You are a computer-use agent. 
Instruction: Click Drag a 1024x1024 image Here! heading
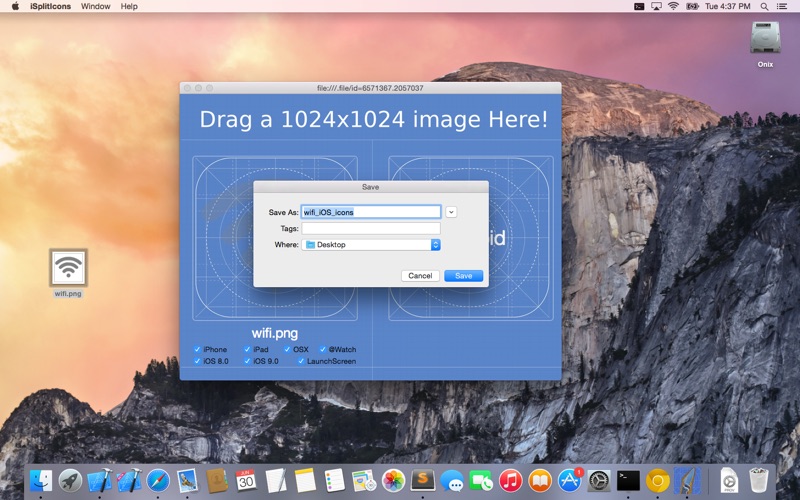373,119
